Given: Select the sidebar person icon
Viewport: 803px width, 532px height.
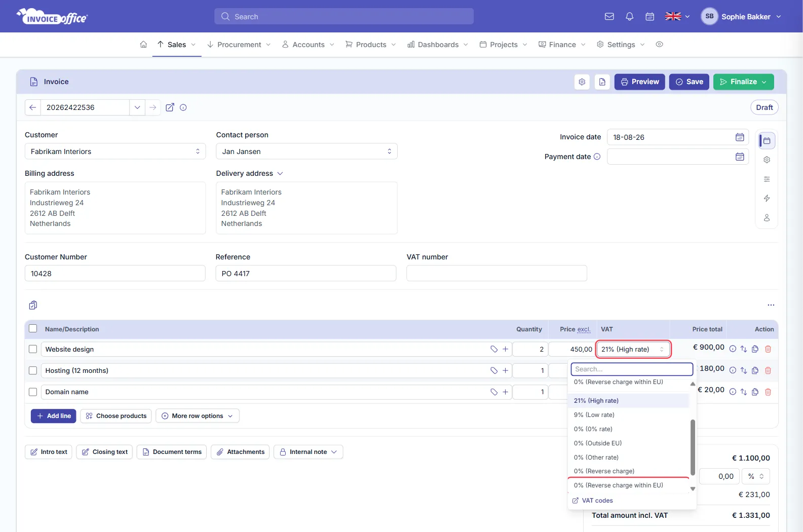Looking at the screenshot, I should point(767,218).
